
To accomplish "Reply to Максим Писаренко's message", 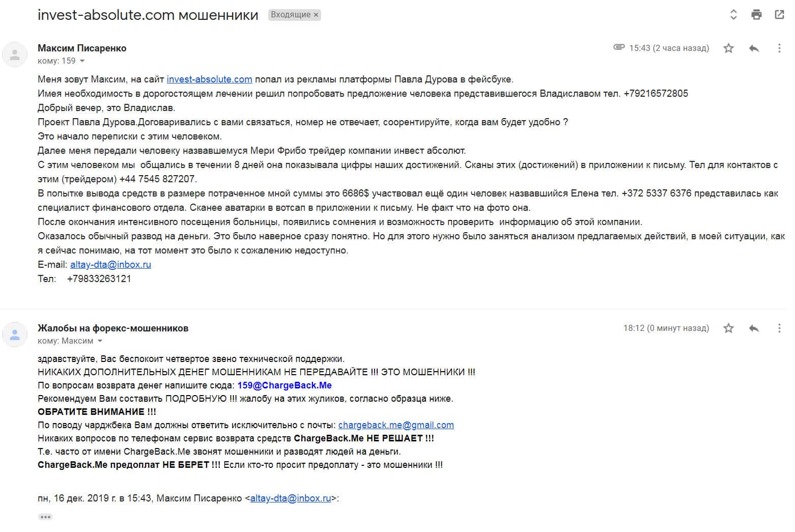I will (x=754, y=48).
